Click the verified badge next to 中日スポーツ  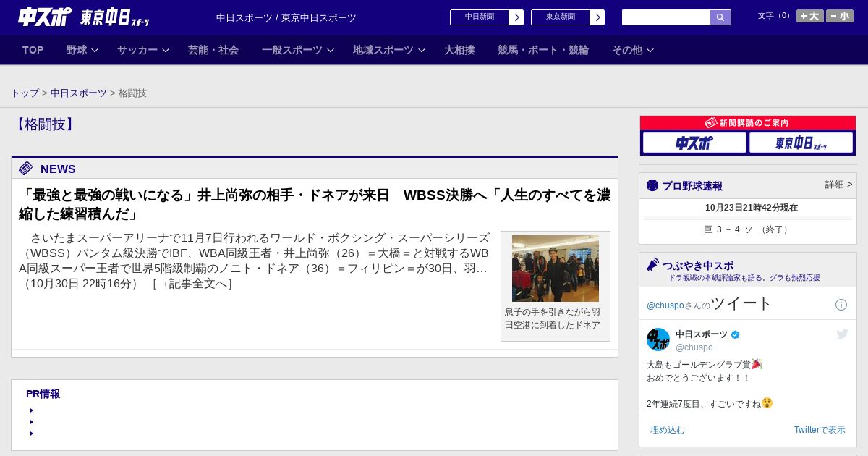pos(736,334)
